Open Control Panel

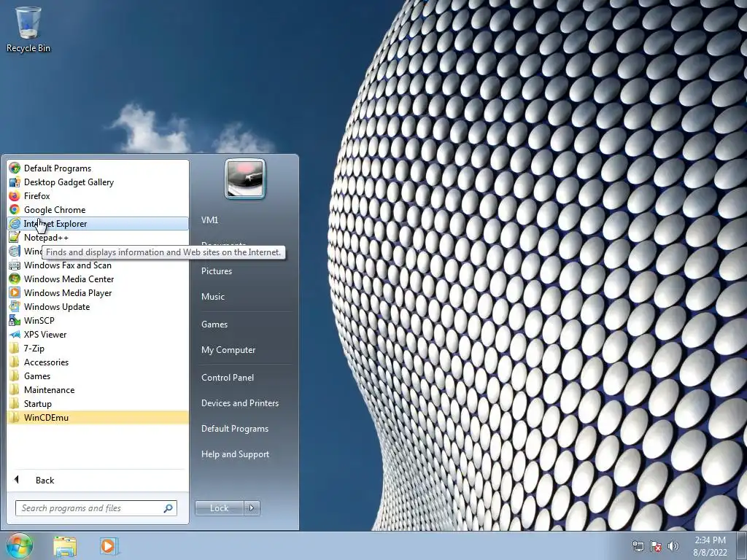pos(228,377)
